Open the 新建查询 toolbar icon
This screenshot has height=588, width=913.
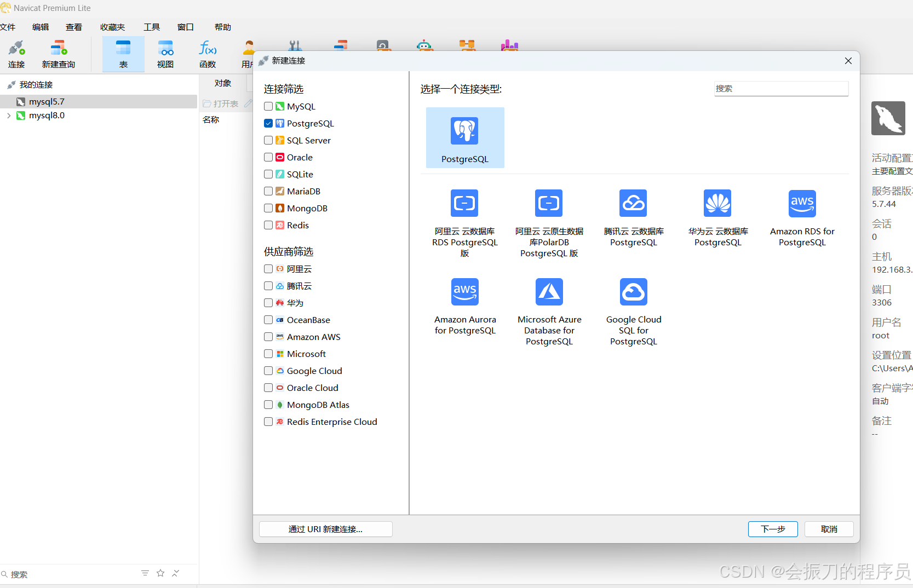click(x=58, y=53)
